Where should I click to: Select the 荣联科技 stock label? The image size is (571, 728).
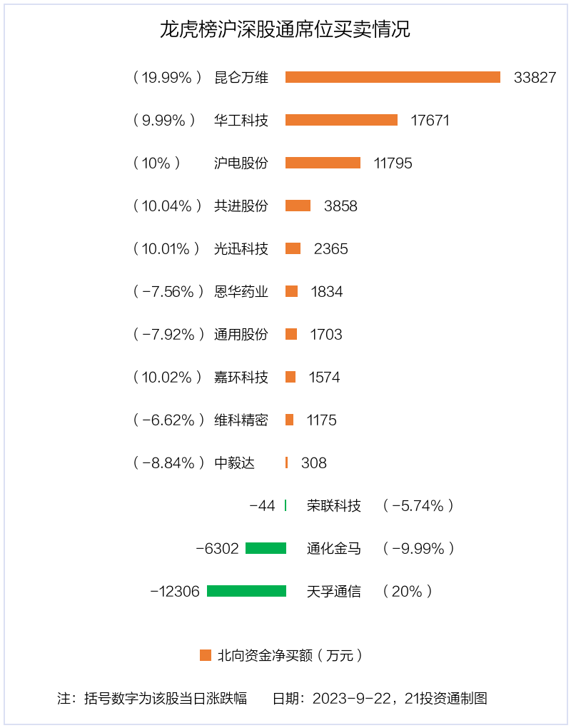[334, 505]
